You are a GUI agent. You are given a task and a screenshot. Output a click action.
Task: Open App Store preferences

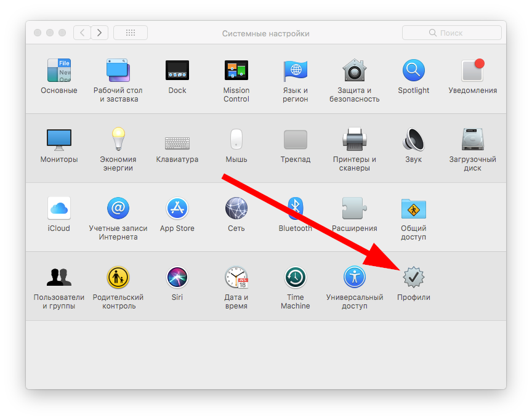(177, 209)
